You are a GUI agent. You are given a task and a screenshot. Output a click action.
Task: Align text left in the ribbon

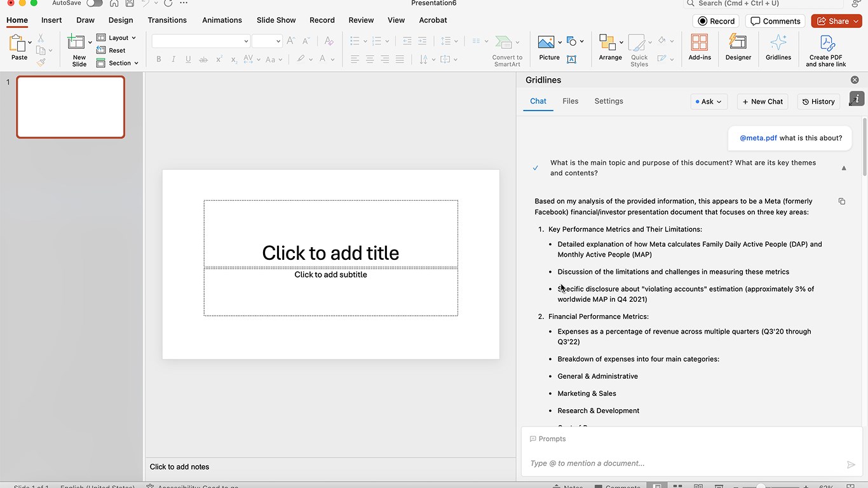coord(355,59)
